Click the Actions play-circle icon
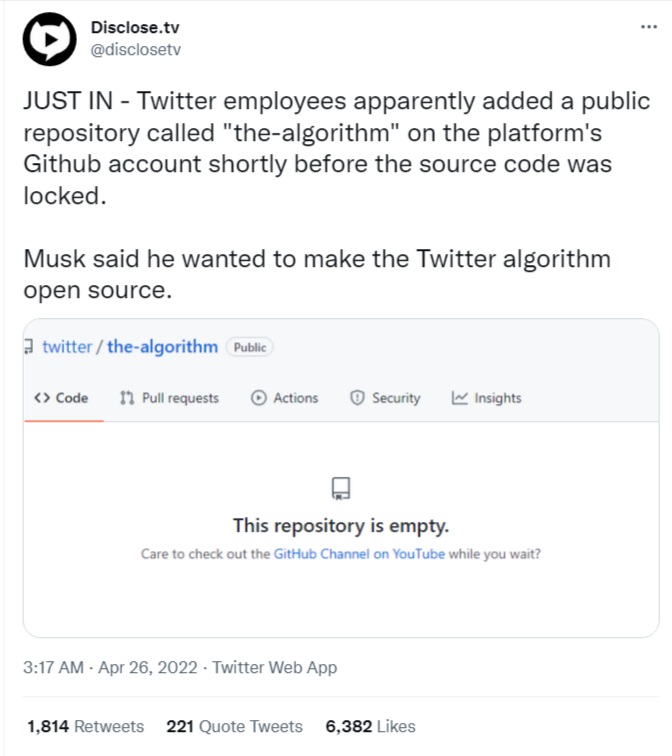The width and height of the screenshot is (672, 756). (x=259, y=398)
